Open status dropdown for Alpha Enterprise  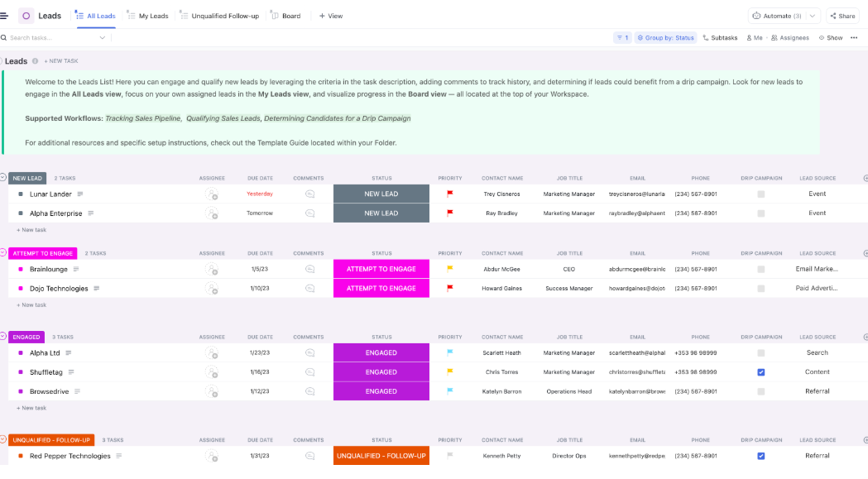coord(381,213)
